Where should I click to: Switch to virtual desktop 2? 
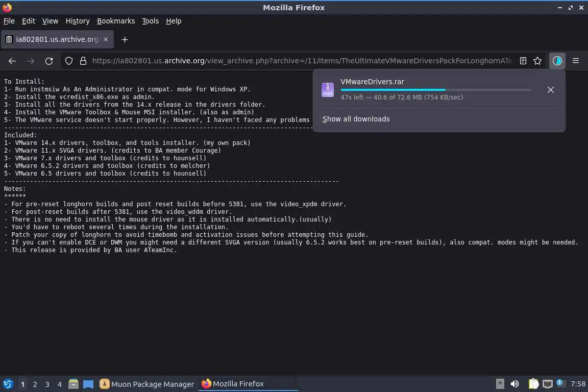35,384
